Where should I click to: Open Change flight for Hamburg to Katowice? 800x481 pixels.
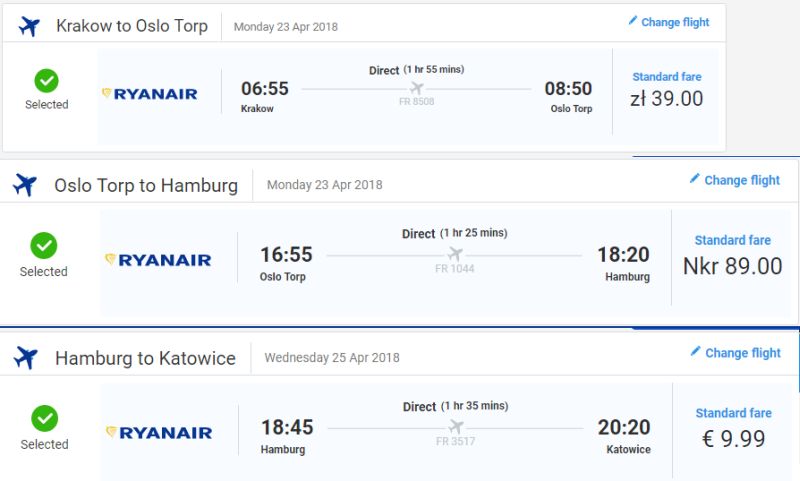[x=736, y=353]
